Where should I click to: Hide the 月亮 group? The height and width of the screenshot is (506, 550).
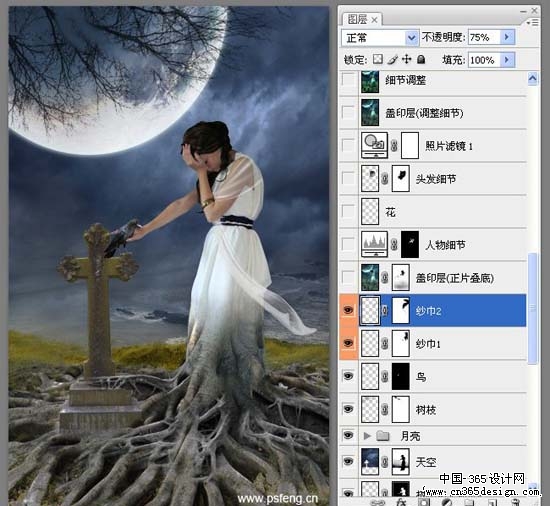point(348,435)
